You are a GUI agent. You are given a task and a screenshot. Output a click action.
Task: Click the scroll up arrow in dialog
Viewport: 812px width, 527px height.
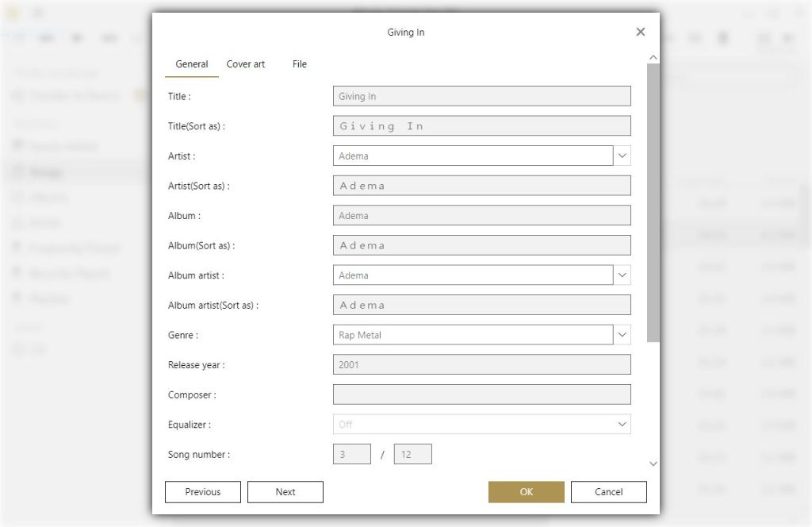point(653,58)
